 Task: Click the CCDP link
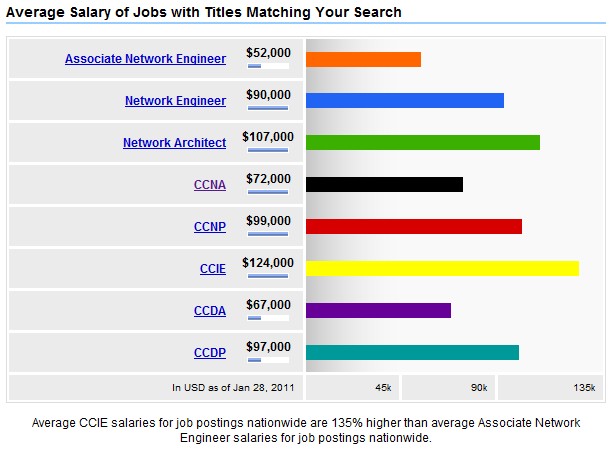tap(210, 353)
